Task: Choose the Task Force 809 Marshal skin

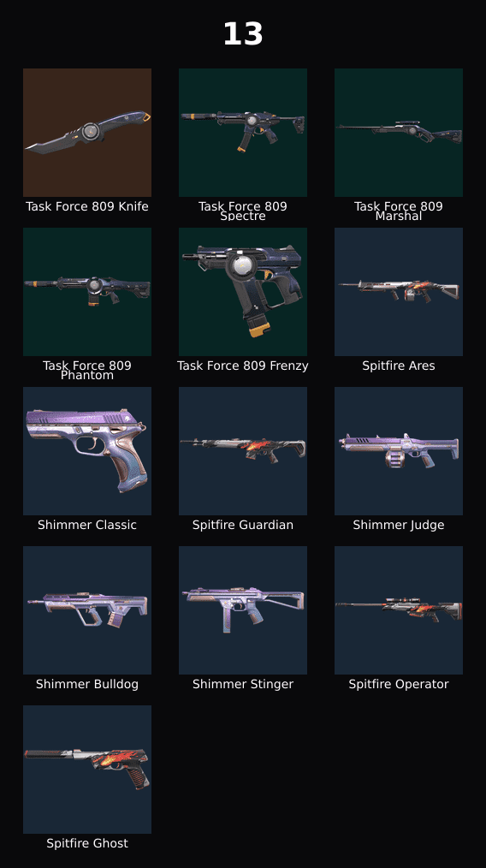Action: point(398,133)
